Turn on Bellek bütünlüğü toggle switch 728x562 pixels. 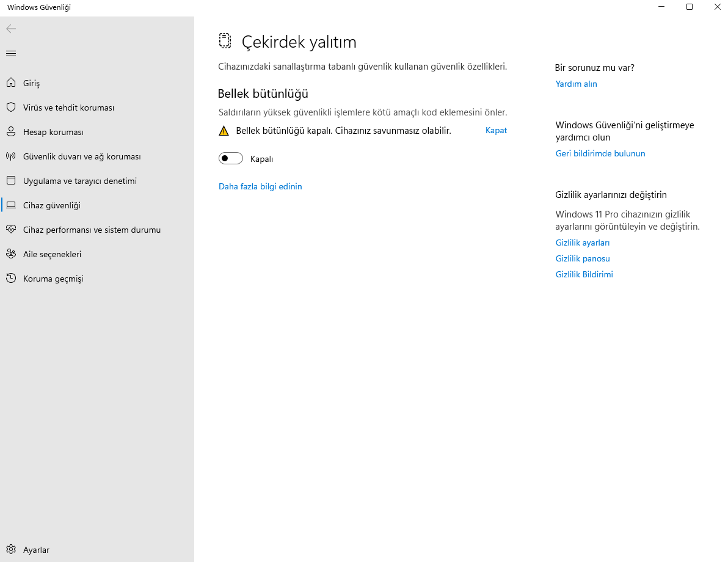[x=231, y=158]
